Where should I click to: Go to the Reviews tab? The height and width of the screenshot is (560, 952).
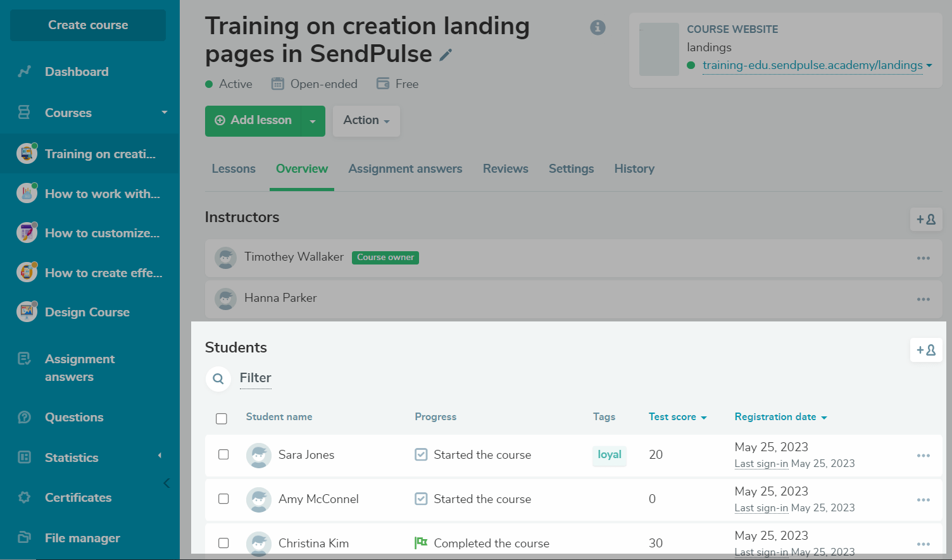pyautogui.click(x=505, y=169)
